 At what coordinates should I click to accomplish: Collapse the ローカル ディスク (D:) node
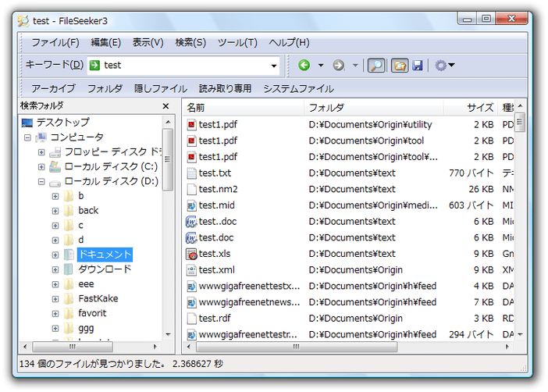click(41, 182)
